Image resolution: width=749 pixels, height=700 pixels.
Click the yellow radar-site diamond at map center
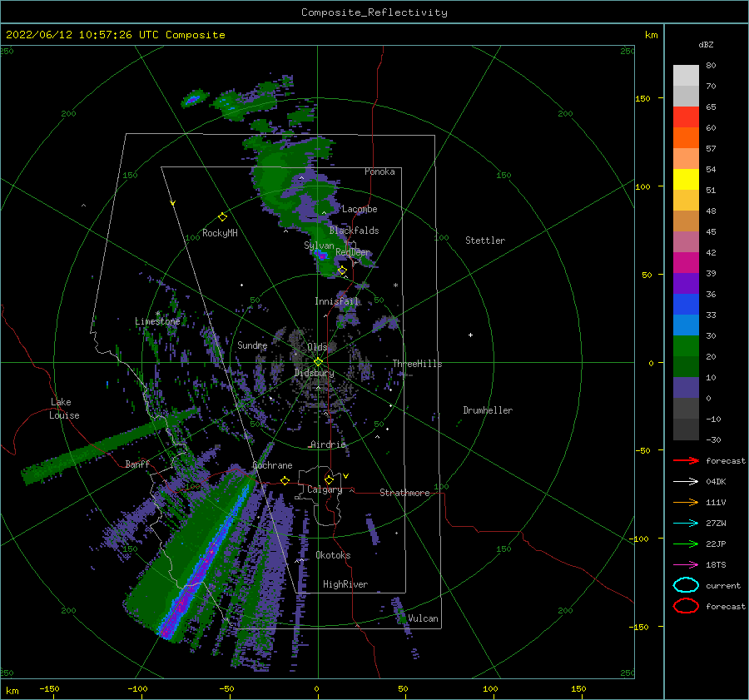[318, 362]
